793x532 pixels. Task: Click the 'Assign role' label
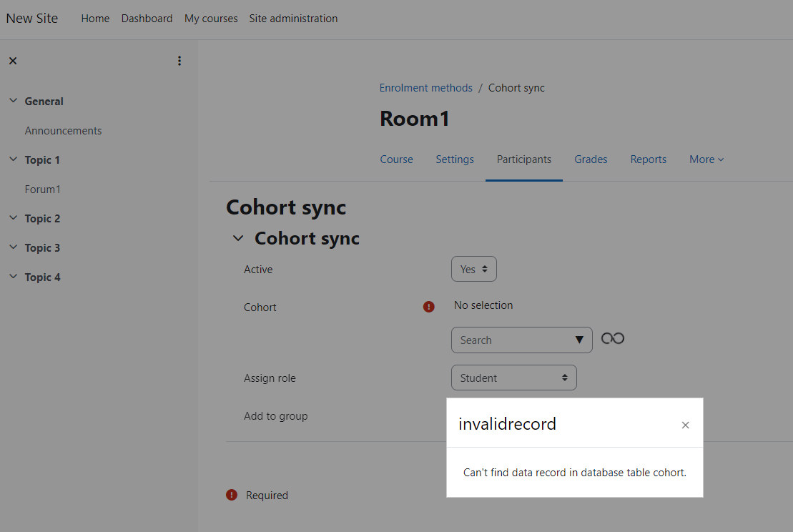(270, 378)
